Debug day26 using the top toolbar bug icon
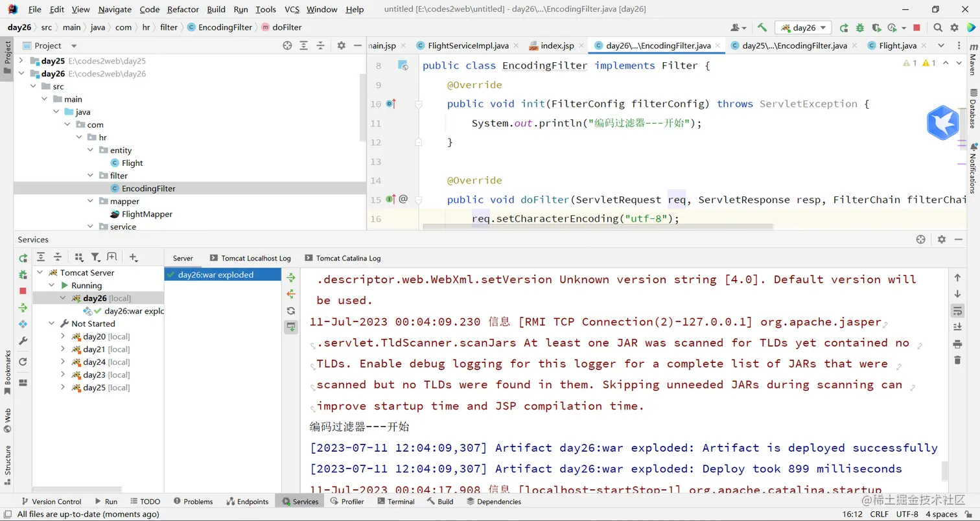 click(860, 28)
